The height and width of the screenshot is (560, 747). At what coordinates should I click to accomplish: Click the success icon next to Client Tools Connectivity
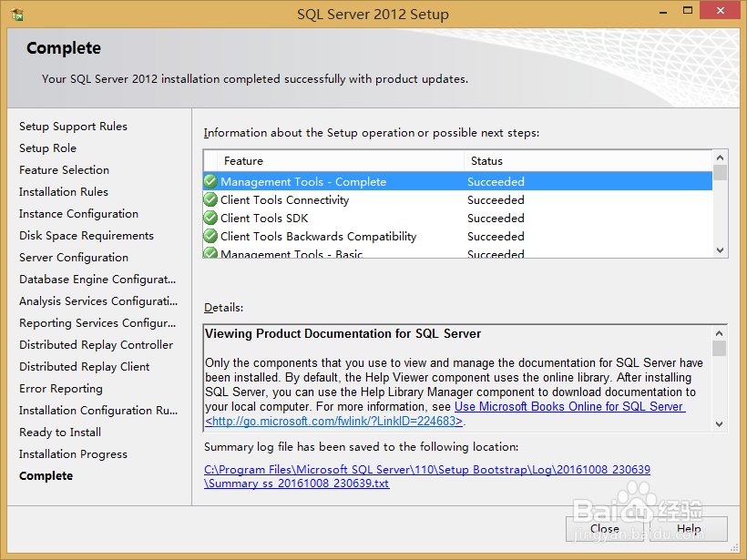pos(210,199)
